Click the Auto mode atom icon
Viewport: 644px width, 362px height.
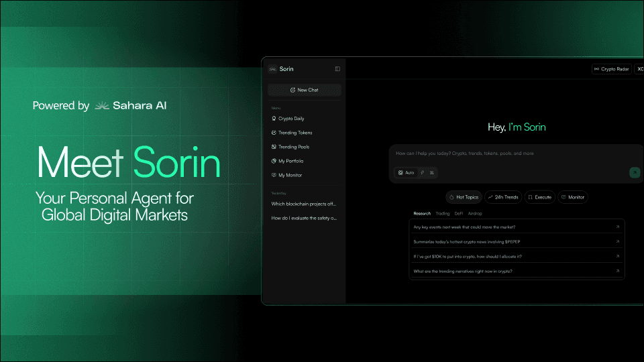pyautogui.click(x=401, y=173)
